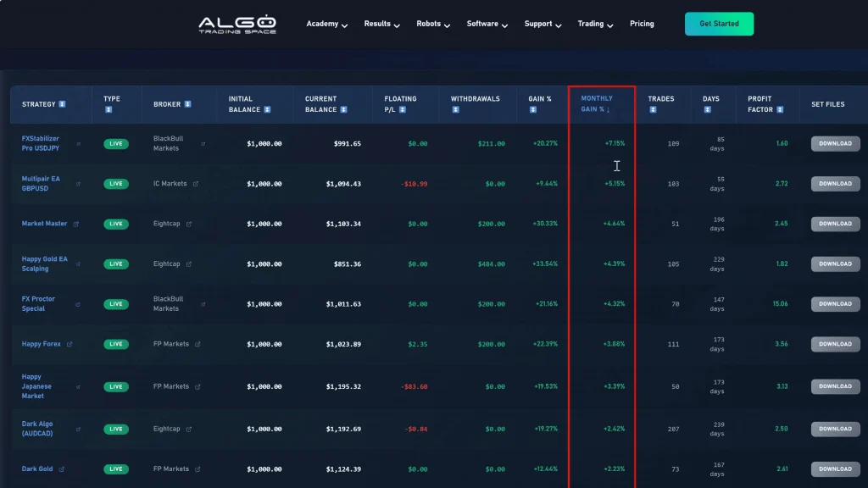Screen dimensions: 868x488
Task: Click the Monthly Gain % column header
Action: tap(597, 103)
